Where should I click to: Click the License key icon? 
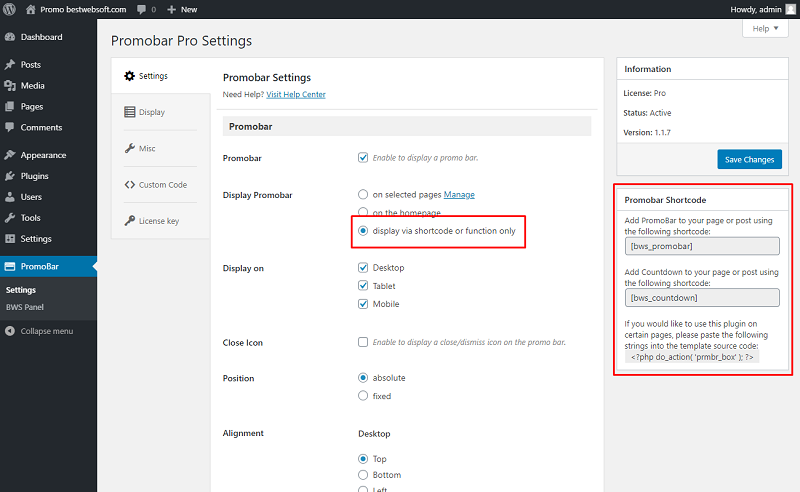click(x=130, y=220)
